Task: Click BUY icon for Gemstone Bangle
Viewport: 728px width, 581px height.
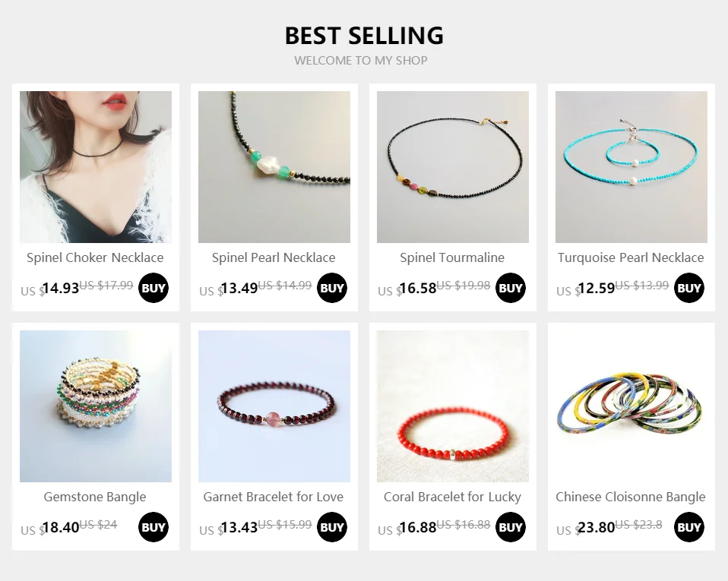Action: pos(154,527)
